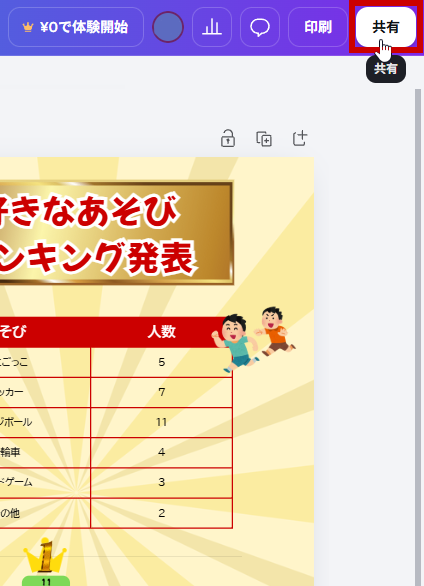The height and width of the screenshot is (586, 424).
Task: Select the table cell showing 2
Action: (x=161, y=513)
